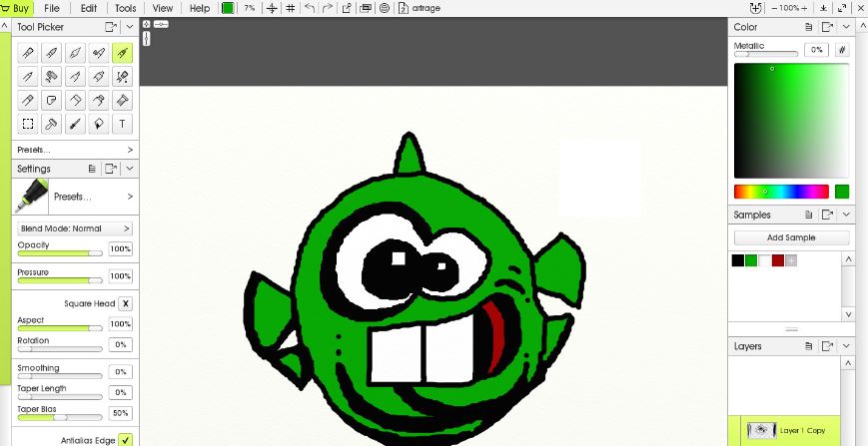The width and height of the screenshot is (868, 446).
Task: Click the canvas position crosshair icon
Action: (x=272, y=8)
